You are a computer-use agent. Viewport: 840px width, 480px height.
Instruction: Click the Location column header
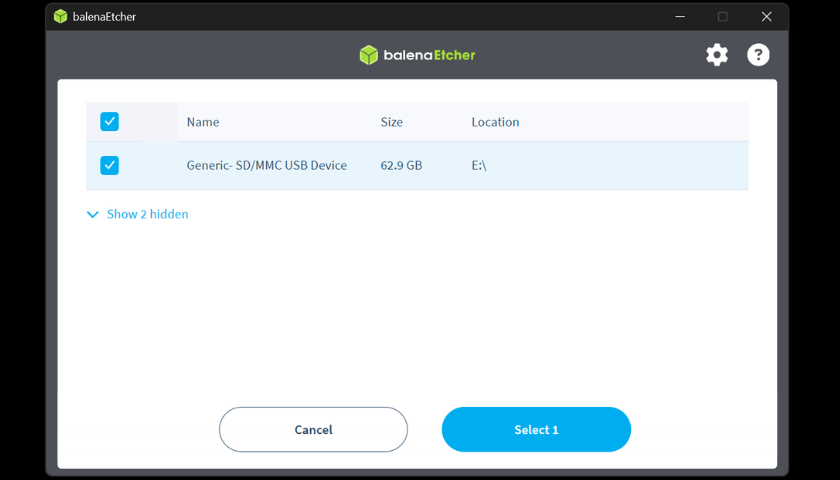pos(495,122)
